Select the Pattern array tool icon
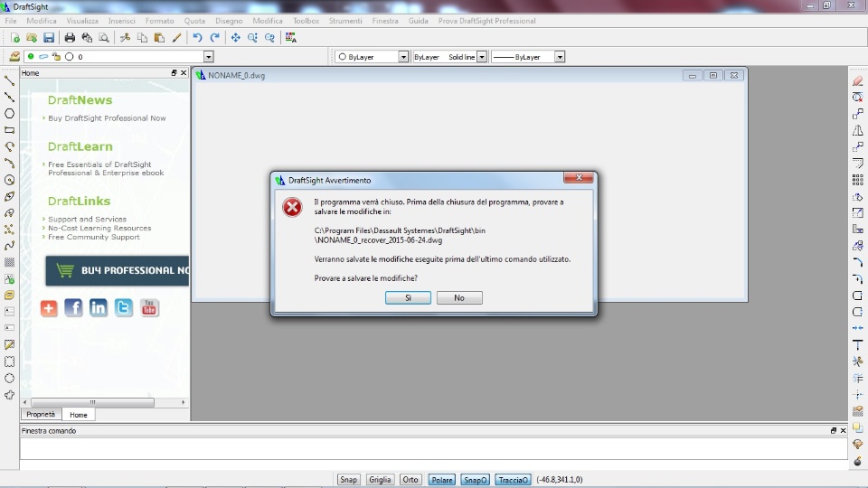This screenshot has height=488, width=868. click(x=857, y=180)
